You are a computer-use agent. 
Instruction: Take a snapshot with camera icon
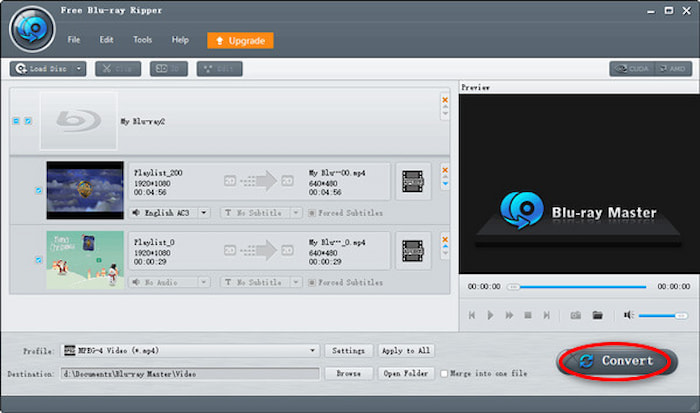pyautogui.click(x=575, y=316)
